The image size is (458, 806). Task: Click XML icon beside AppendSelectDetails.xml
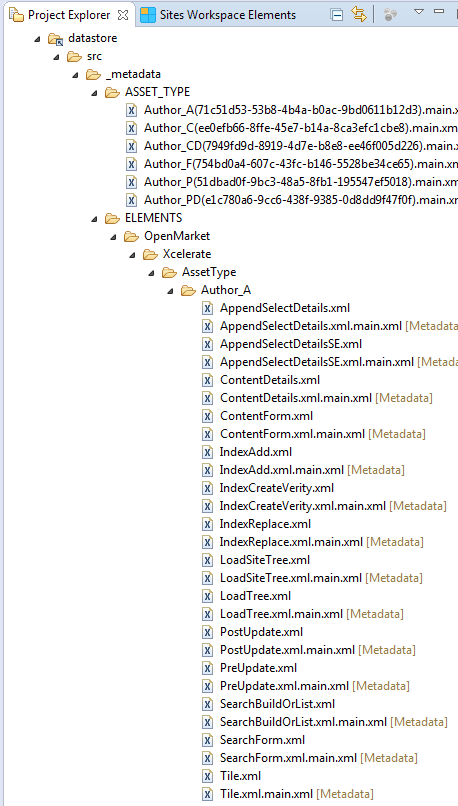208,308
